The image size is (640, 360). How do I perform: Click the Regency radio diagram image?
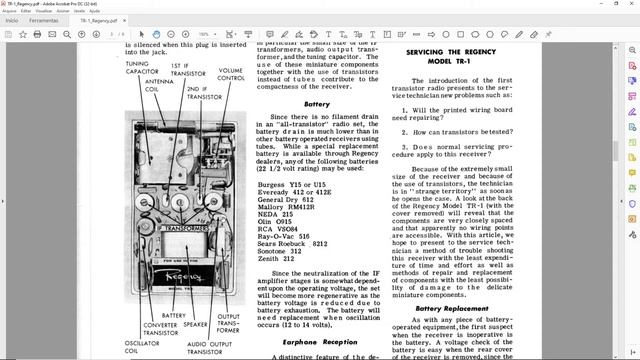[x=186, y=207]
